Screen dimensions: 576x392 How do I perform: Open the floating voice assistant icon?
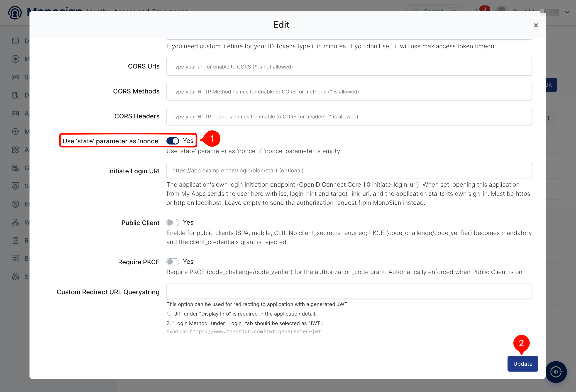(556, 371)
